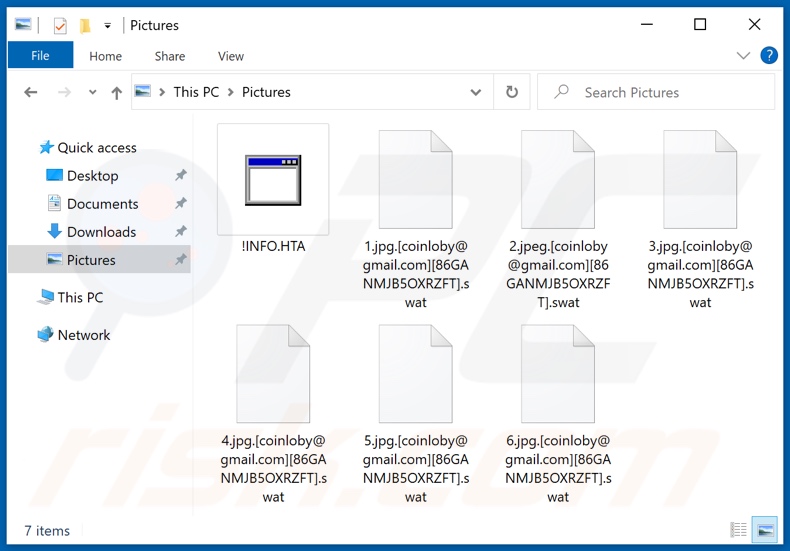Open the !INFO.HTA file icon

point(273,181)
